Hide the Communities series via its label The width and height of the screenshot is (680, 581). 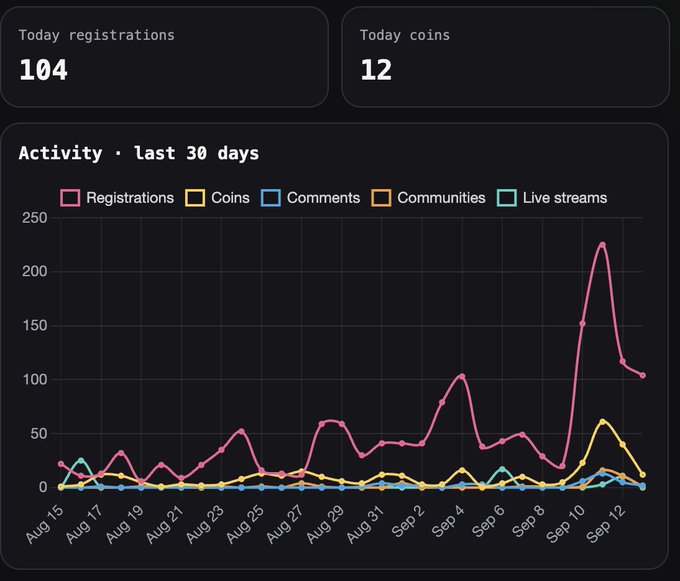tap(441, 198)
